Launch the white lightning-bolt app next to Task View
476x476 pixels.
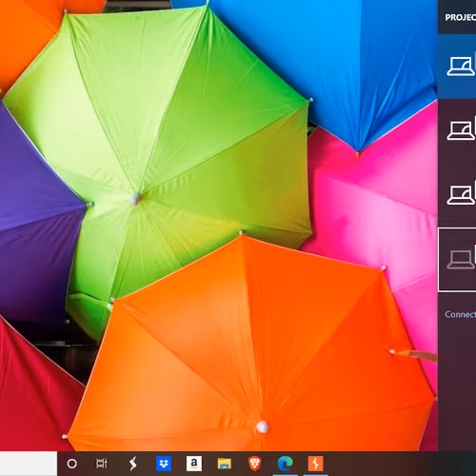click(133, 464)
